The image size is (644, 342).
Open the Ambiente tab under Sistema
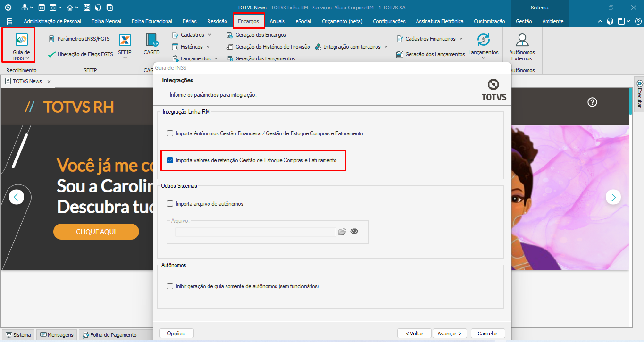click(x=553, y=21)
